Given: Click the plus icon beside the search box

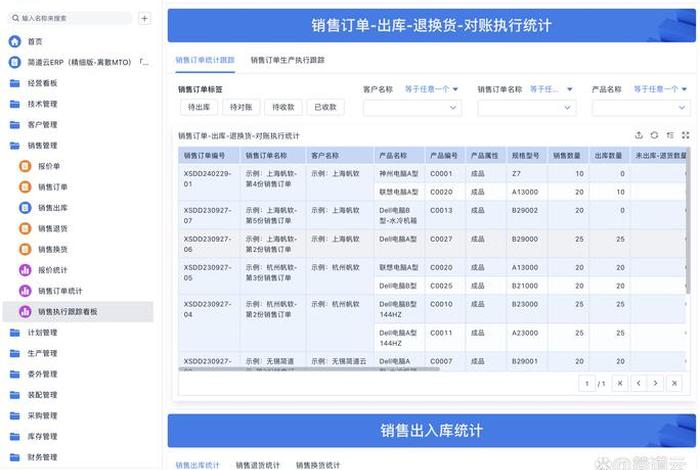Looking at the screenshot, I should coord(144,18).
